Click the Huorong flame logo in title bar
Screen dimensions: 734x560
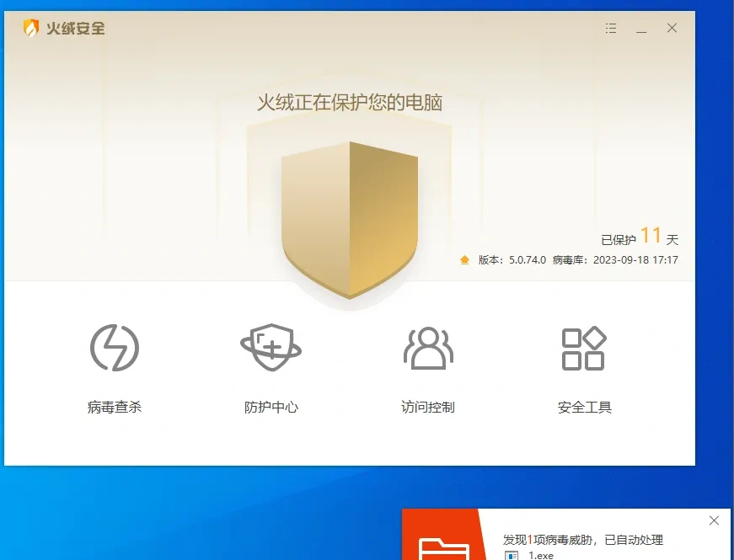[x=31, y=28]
